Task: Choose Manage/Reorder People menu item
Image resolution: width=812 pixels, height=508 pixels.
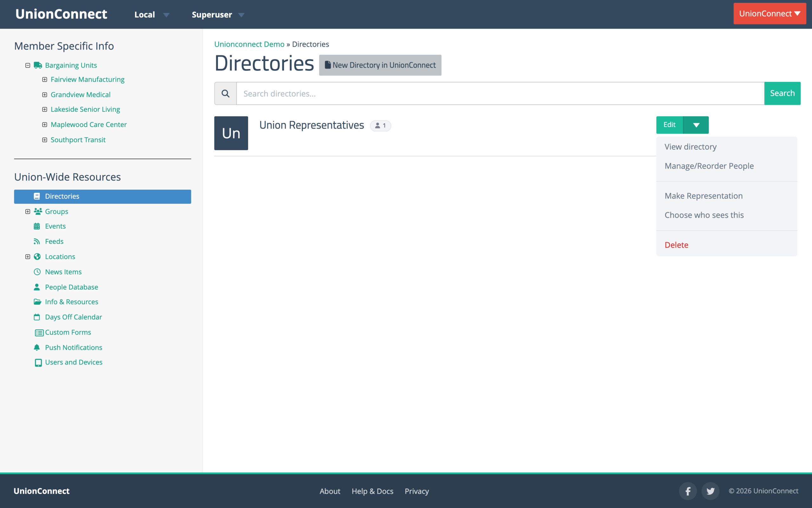Action: click(709, 166)
